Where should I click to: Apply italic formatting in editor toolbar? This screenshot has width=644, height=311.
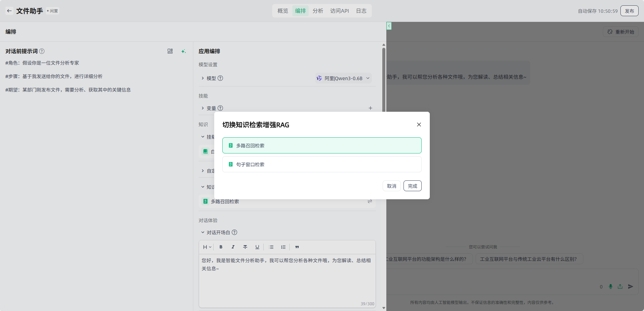pos(233,247)
